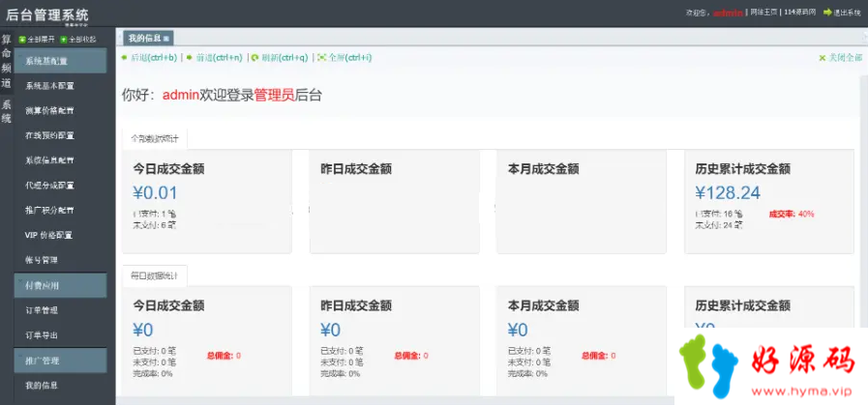Click the vertical scrollbar at right edge
This screenshot has height=405, width=868.
coord(864,202)
